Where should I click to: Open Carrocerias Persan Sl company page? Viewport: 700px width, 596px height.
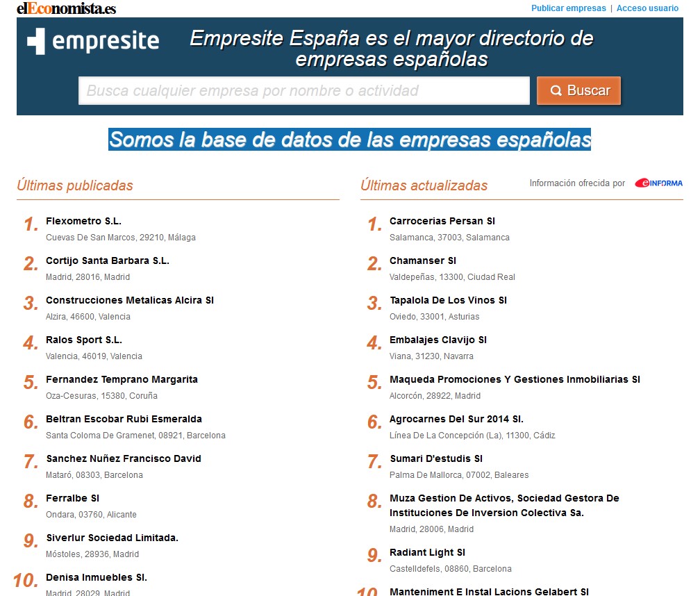441,221
